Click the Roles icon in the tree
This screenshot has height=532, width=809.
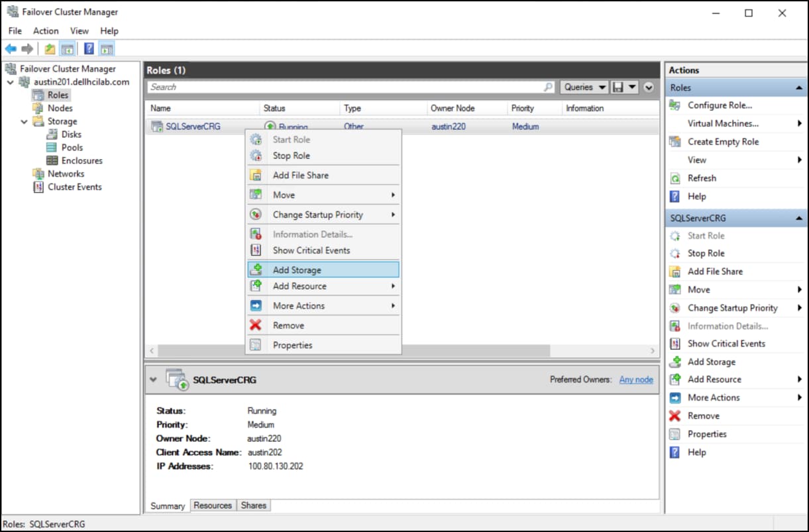click(38, 95)
